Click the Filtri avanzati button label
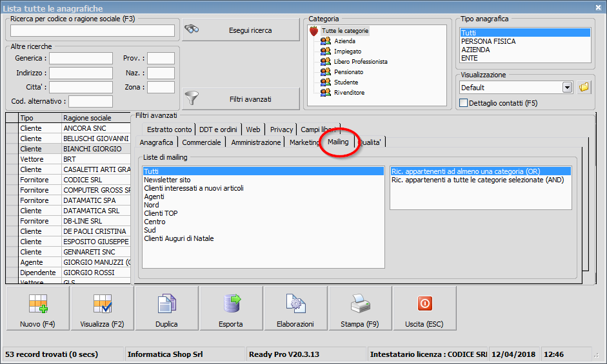This screenshot has height=364, width=607. pos(250,99)
